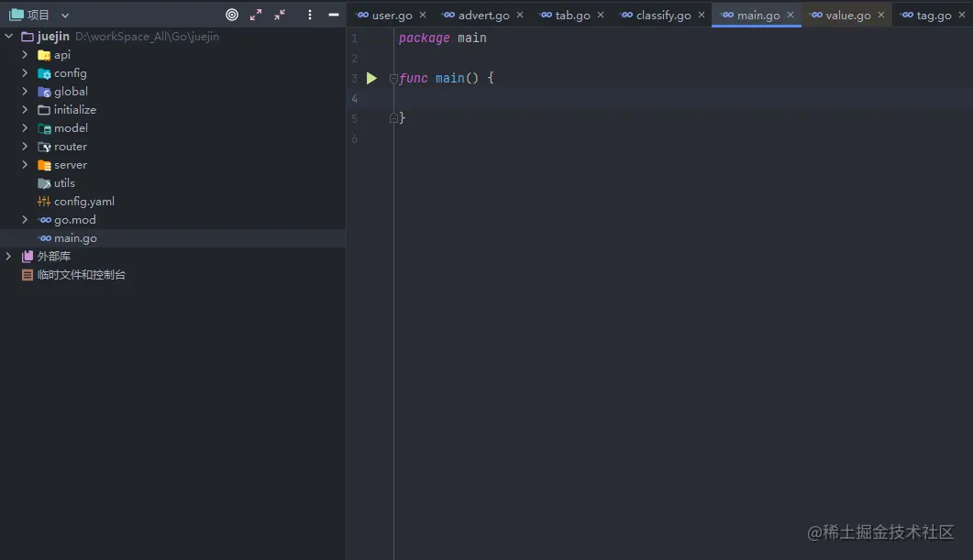Click the 临时文件和控制台 label

(x=82, y=275)
